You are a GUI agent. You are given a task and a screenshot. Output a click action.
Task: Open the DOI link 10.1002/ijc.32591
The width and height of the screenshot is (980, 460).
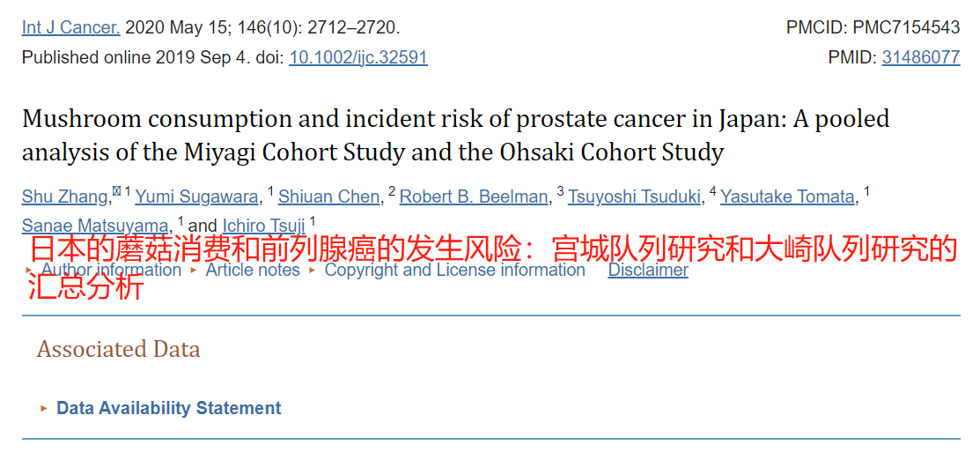(x=358, y=57)
